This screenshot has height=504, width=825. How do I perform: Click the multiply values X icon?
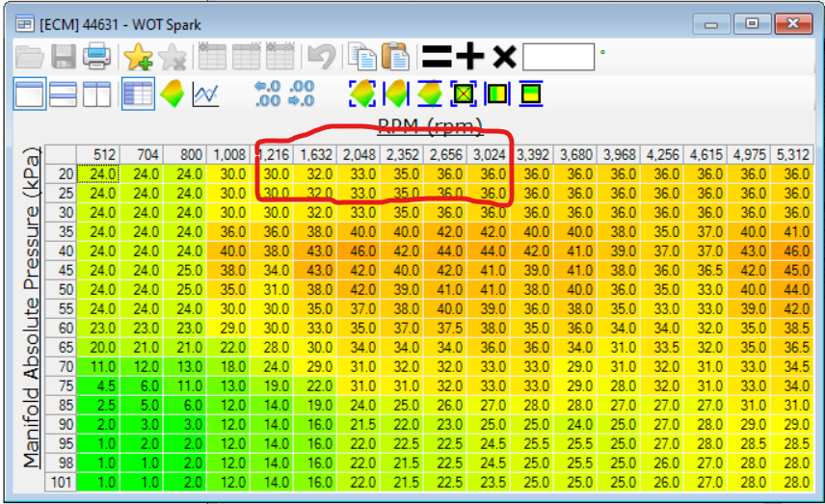point(504,57)
